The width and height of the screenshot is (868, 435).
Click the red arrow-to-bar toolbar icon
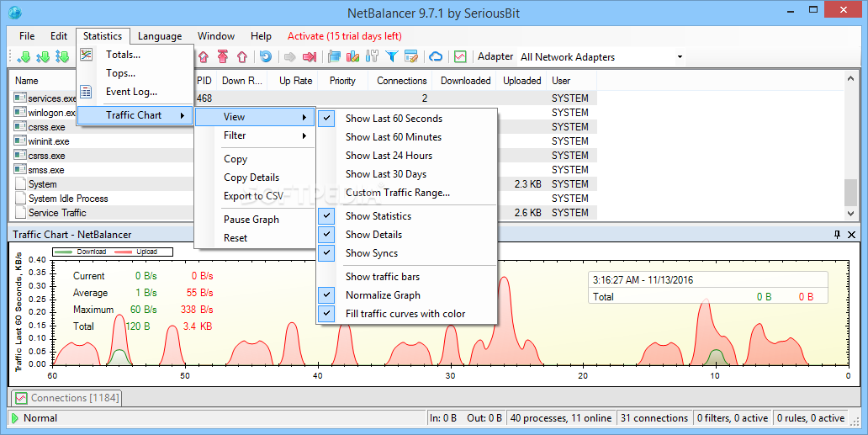[310, 56]
